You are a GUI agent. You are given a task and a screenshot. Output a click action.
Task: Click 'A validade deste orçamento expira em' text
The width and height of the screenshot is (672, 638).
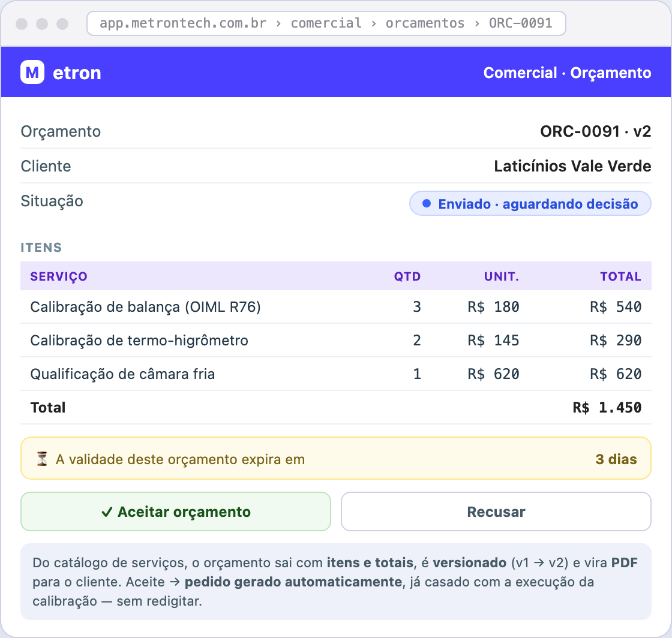coord(181,459)
